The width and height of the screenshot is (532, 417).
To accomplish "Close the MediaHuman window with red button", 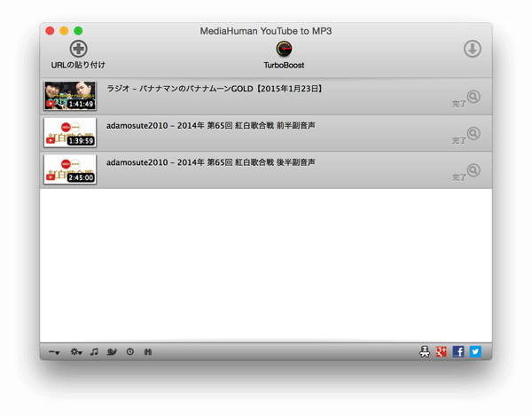I will [x=50, y=31].
